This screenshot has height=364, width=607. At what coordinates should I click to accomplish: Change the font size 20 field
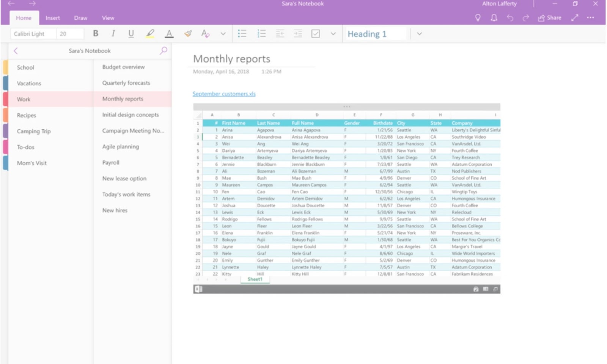pos(70,34)
